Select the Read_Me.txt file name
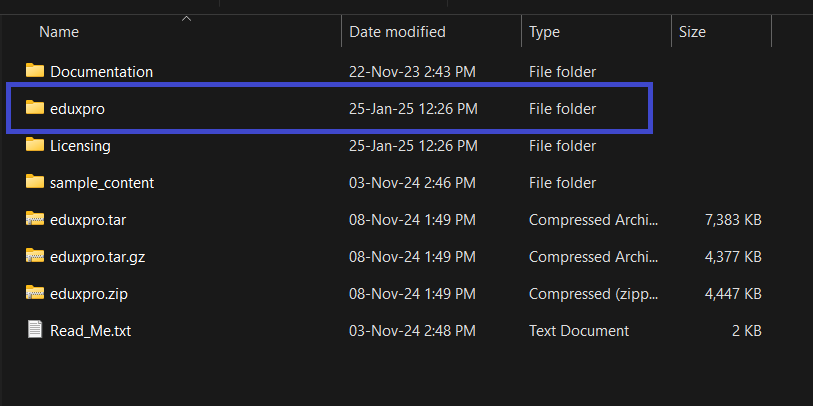 coord(90,330)
